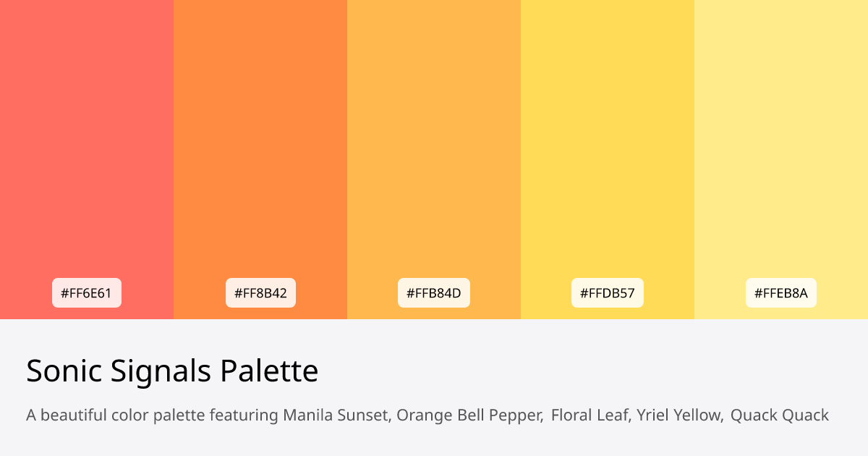Image resolution: width=868 pixels, height=456 pixels.
Task: Choose the Yriel Yellow color column
Action: [608, 145]
